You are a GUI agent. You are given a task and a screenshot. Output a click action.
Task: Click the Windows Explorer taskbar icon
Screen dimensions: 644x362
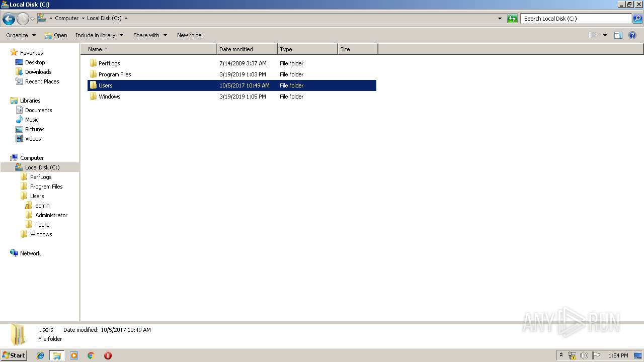click(x=57, y=355)
